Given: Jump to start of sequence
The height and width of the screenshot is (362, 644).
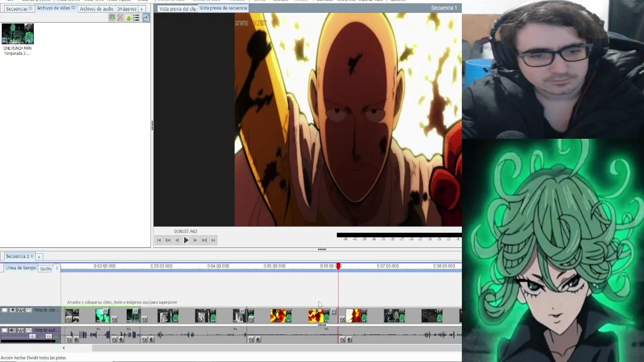Looking at the screenshot, I should click(x=159, y=240).
